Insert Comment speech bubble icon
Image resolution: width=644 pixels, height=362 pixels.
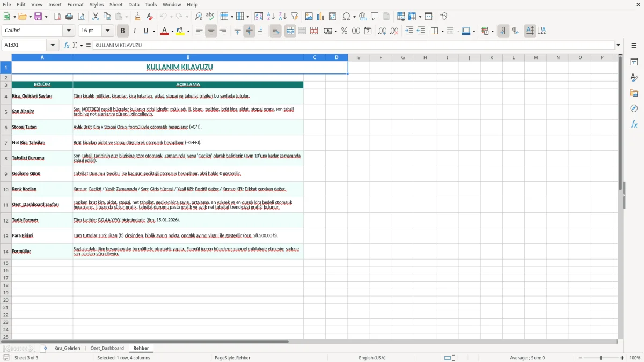click(375, 17)
